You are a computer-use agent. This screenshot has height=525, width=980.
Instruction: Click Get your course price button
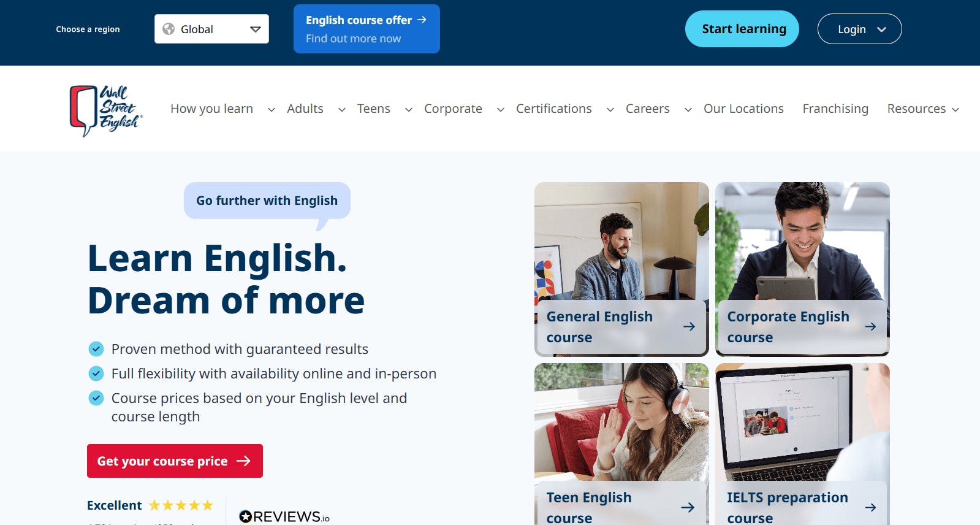[175, 461]
